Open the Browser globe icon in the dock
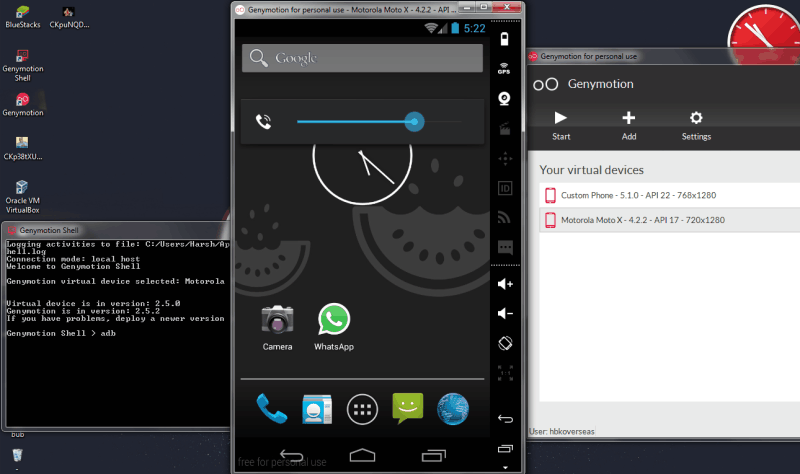The height and width of the screenshot is (474, 800). [x=453, y=409]
